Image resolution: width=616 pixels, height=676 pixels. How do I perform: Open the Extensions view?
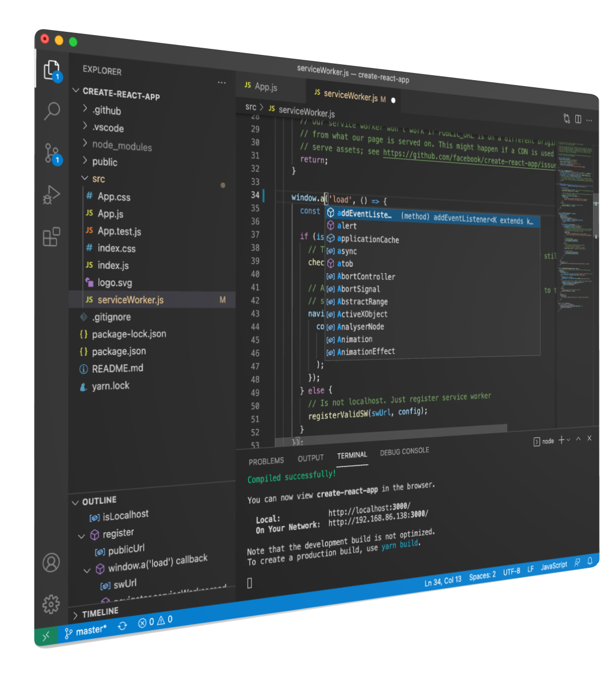52,236
